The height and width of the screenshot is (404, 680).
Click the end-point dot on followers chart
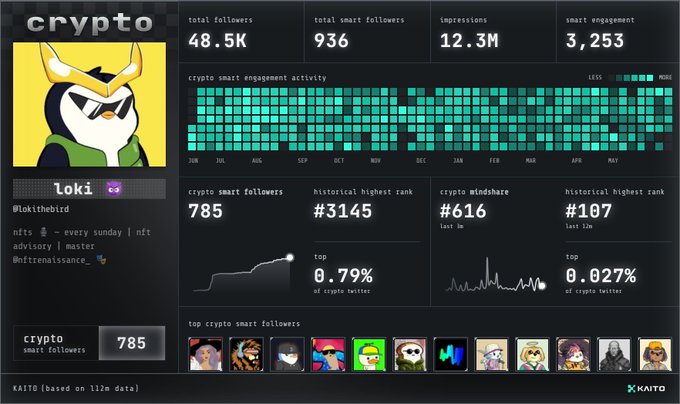tap(290, 257)
